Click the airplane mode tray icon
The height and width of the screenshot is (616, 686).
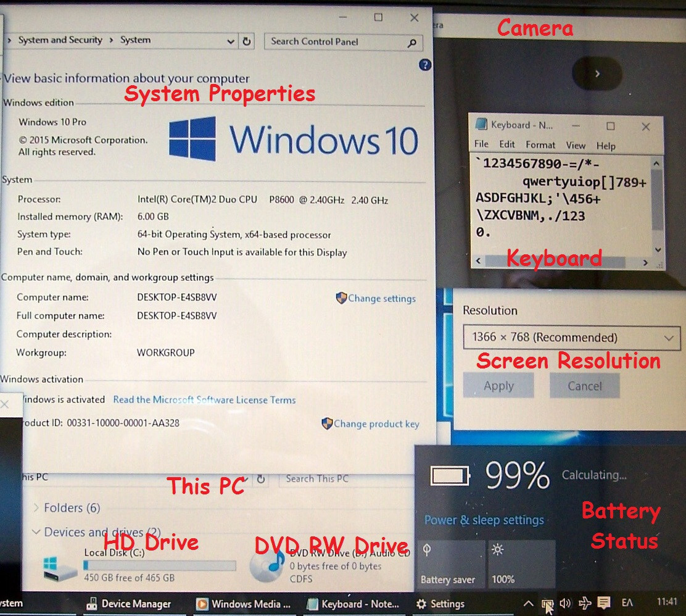pyautogui.click(x=584, y=603)
